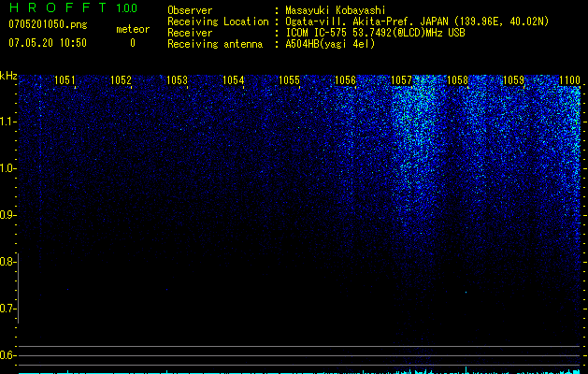
Task: Click the 1.1 kHz frequency label
Action: point(7,122)
